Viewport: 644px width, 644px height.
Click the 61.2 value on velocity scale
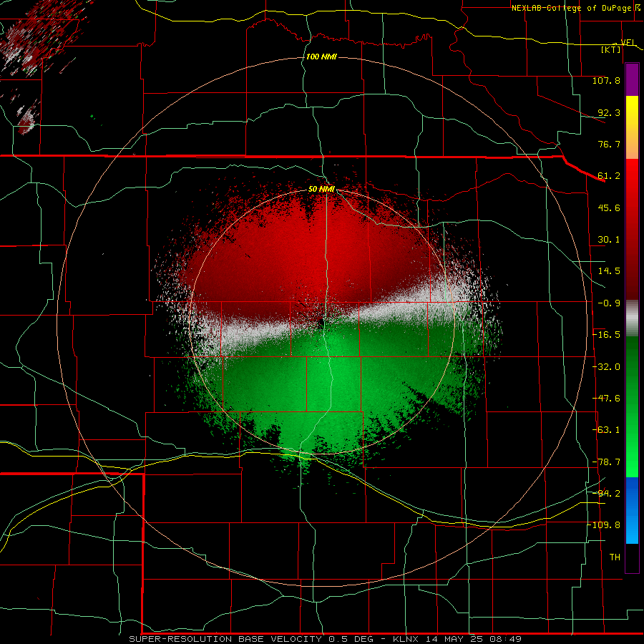[x=609, y=176]
